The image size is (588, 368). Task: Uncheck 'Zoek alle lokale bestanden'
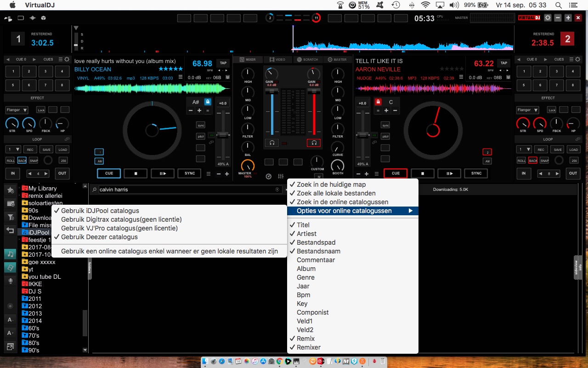353,193
